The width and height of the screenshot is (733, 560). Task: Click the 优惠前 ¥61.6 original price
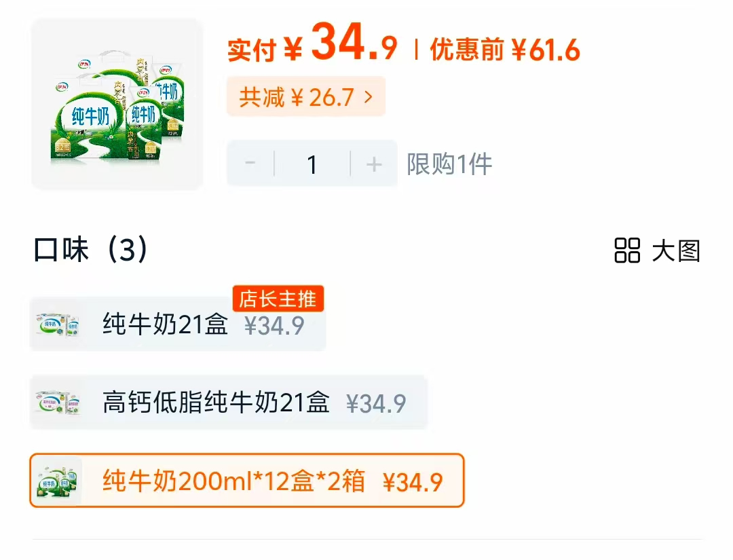505,50
